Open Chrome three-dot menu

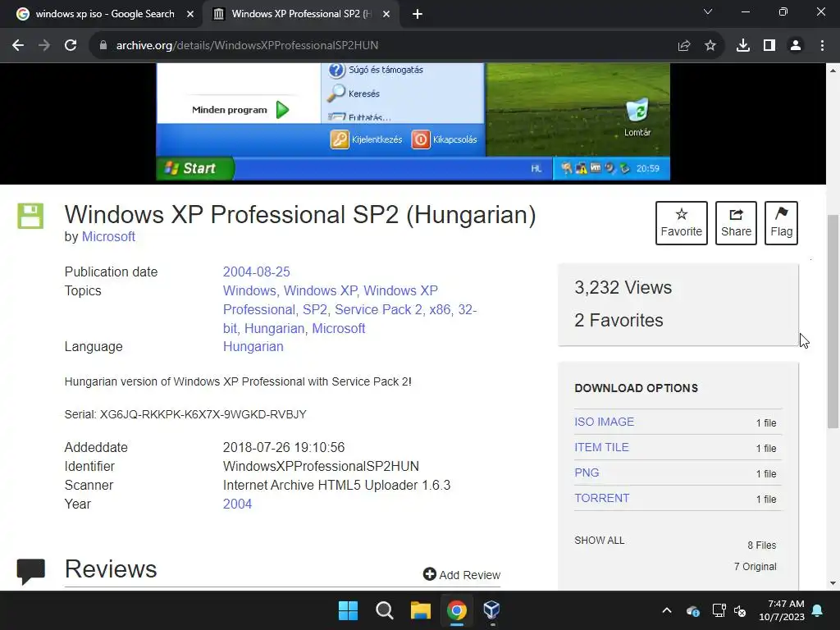pyautogui.click(x=822, y=46)
